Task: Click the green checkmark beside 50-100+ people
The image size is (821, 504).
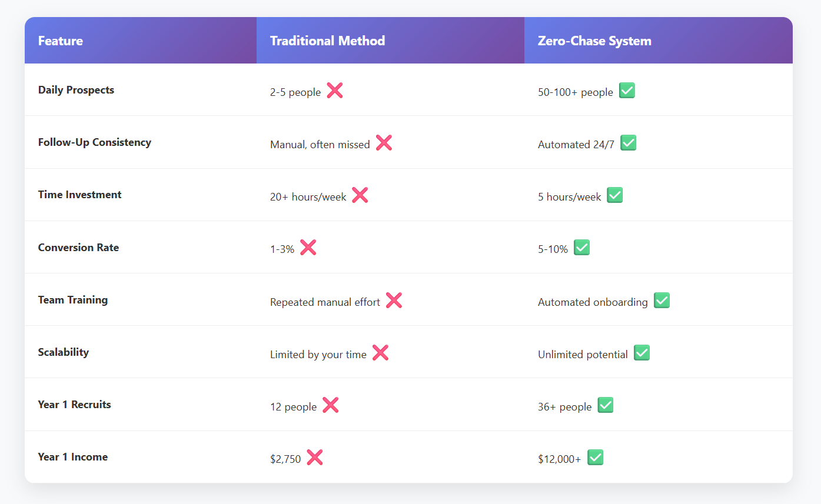Action: pyautogui.click(x=627, y=91)
